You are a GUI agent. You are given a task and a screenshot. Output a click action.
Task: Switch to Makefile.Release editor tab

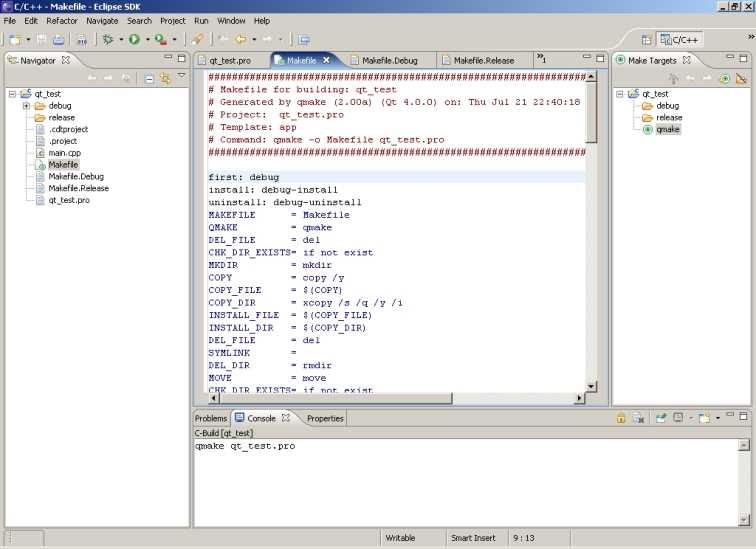484,61
